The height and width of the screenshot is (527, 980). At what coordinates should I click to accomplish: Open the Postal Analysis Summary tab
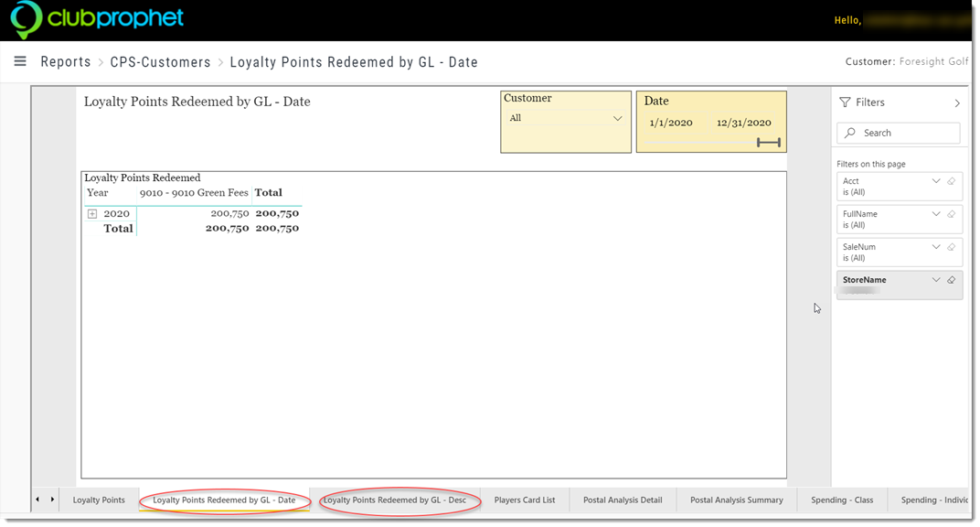[x=736, y=500]
